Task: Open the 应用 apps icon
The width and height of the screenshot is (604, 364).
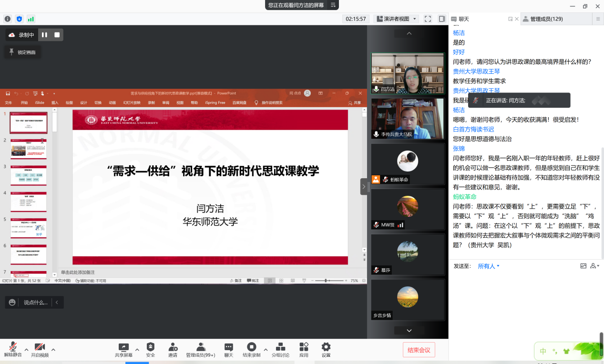Action: coord(304,347)
